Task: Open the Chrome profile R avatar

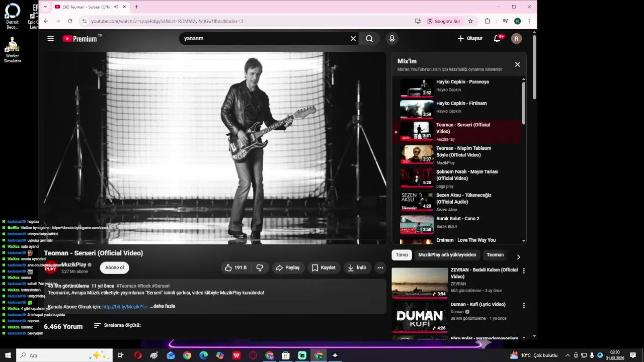Action: click(x=517, y=21)
